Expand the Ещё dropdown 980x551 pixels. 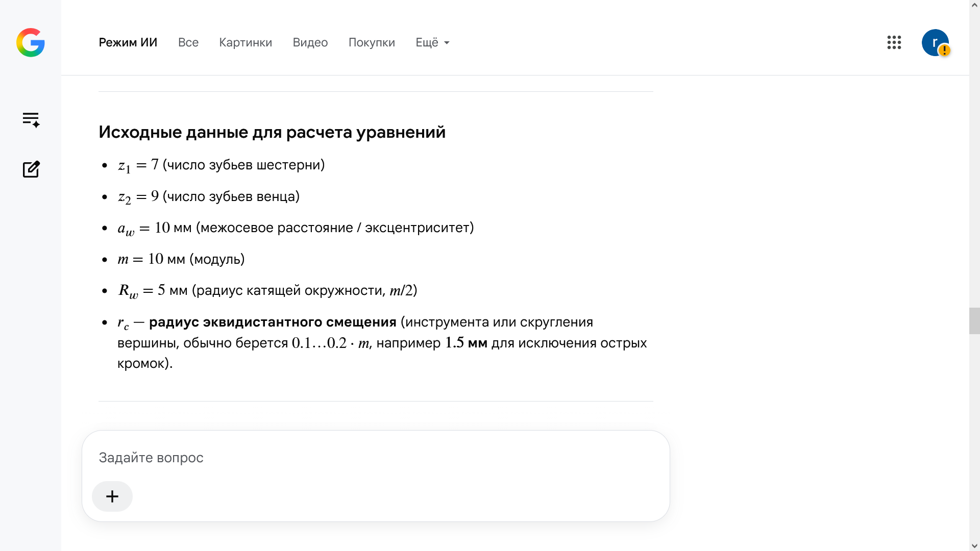pyautogui.click(x=432, y=42)
